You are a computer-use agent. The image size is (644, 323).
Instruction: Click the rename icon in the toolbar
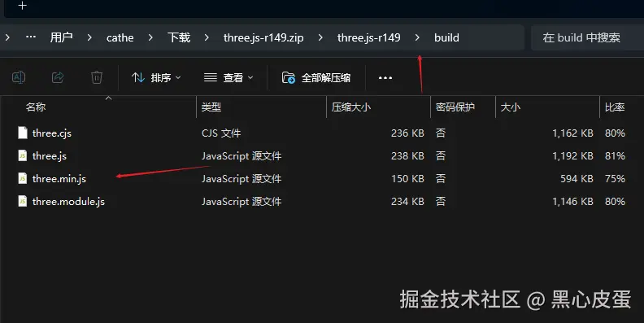19,77
